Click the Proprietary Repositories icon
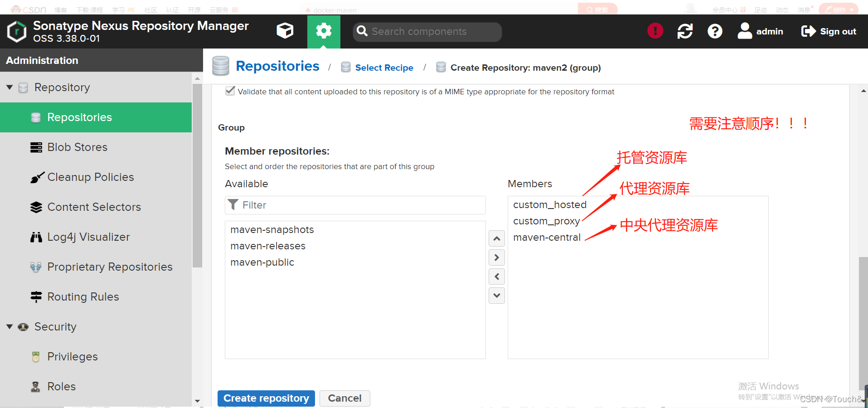Screen dimensions: 868x408 click(x=36, y=267)
